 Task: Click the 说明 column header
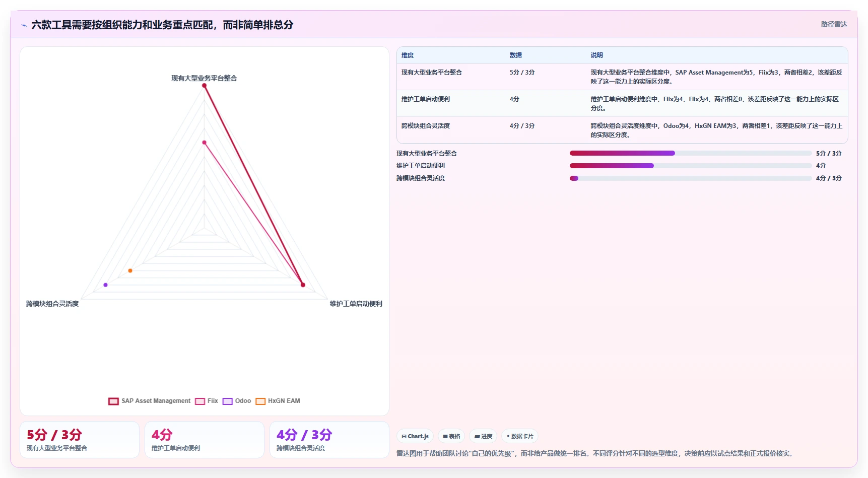click(597, 55)
